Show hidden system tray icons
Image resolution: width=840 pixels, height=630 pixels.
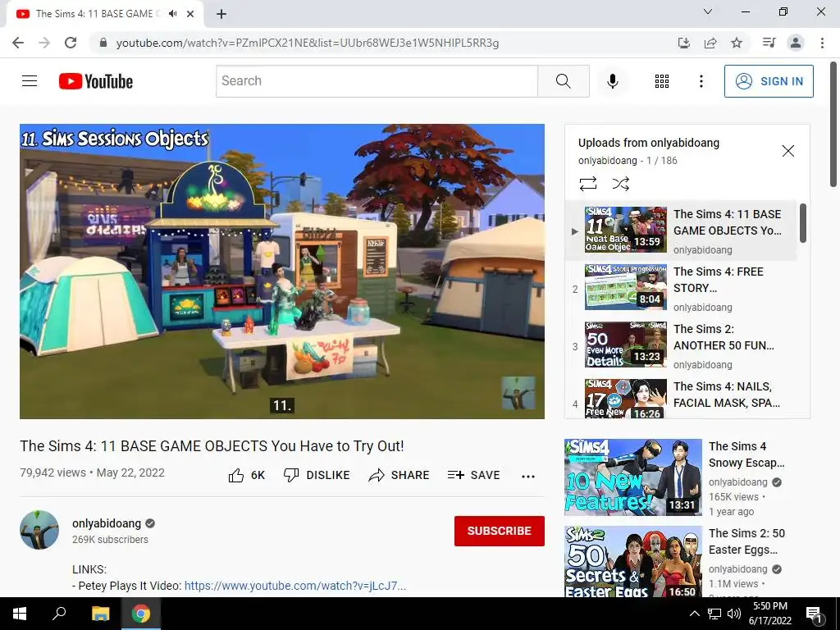[x=694, y=614]
